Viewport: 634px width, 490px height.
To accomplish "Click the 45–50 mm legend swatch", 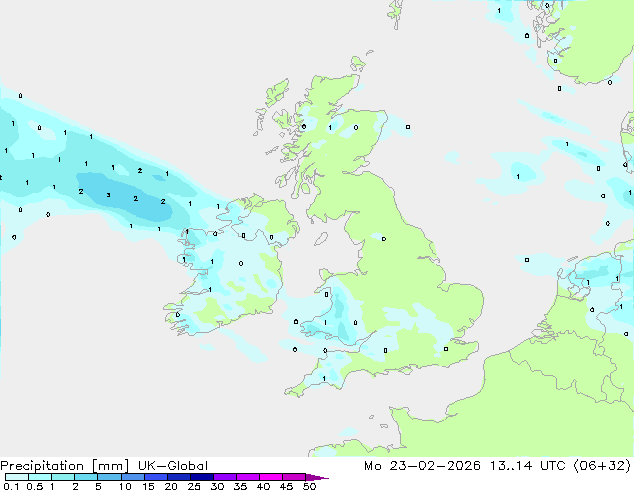I will [x=294, y=477].
